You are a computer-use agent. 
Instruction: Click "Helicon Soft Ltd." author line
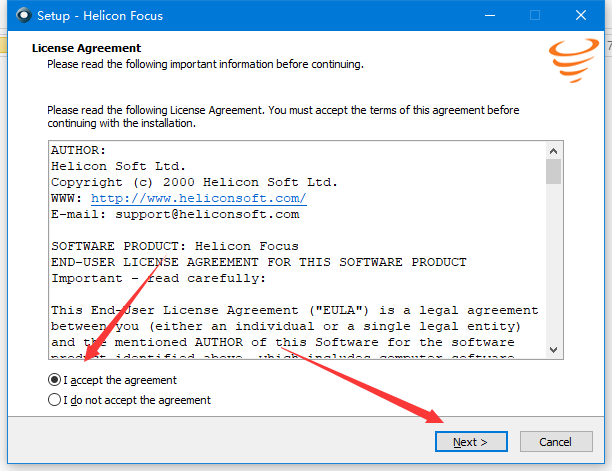[x=118, y=166]
